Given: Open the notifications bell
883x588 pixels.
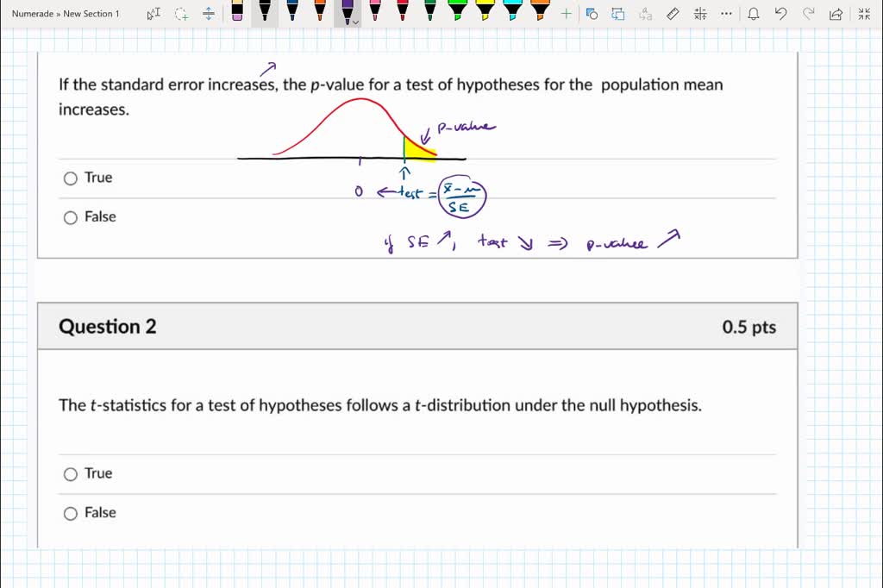Looking at the screenshot, I should 754,13.
